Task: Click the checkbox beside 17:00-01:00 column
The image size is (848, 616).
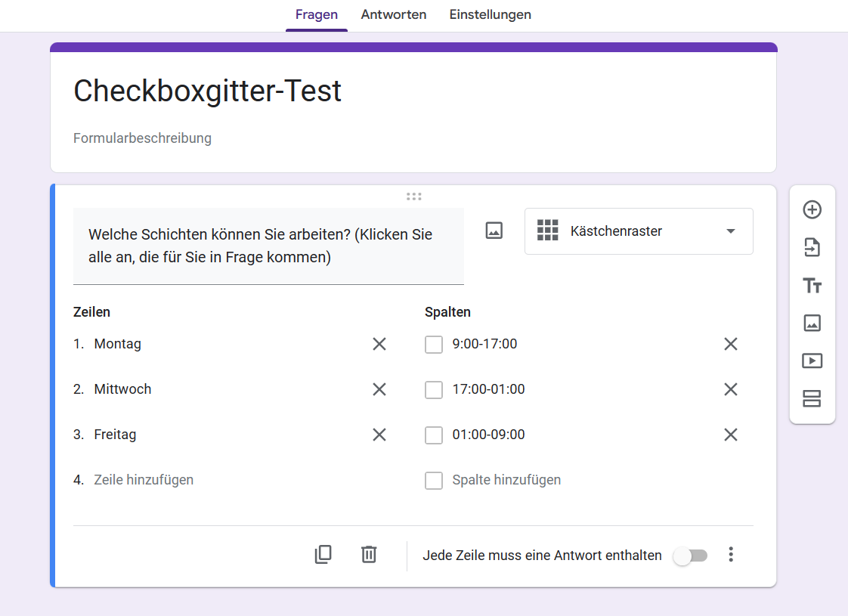Action: pyautogui.click(x=434, y=390)
